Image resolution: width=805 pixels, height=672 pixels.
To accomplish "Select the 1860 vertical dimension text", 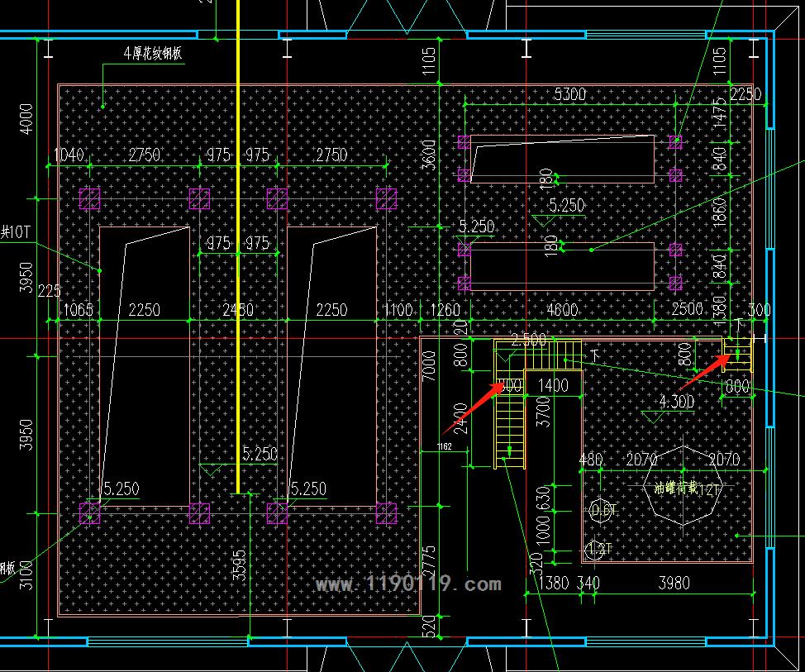I will coord(718,212).
